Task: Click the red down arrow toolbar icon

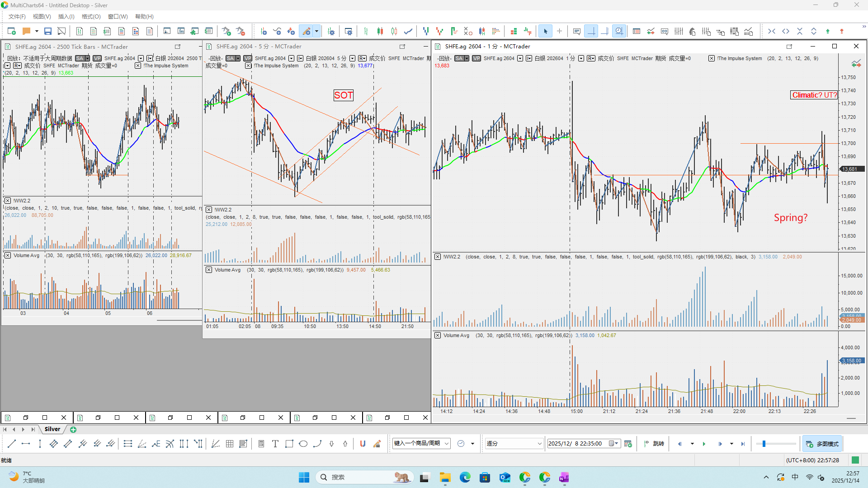Action: [842, 31]
